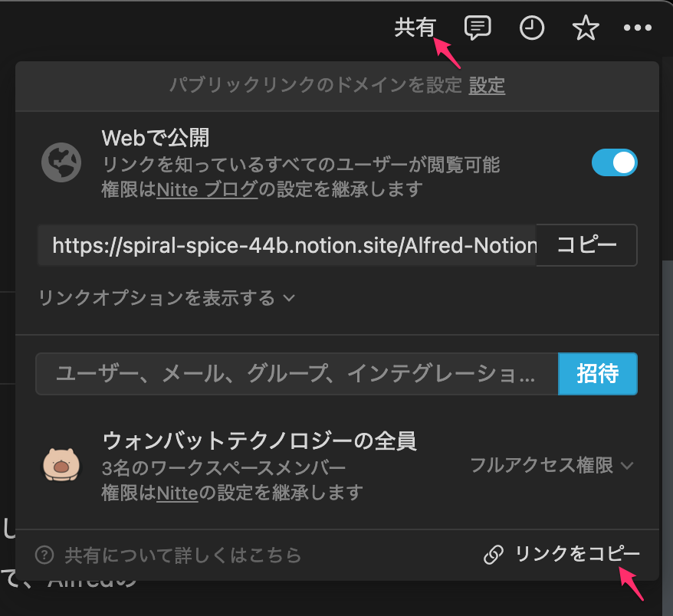Click the Webで公開 heading text
Viewport: 673px width, 616px height.
tap(156, 138)
